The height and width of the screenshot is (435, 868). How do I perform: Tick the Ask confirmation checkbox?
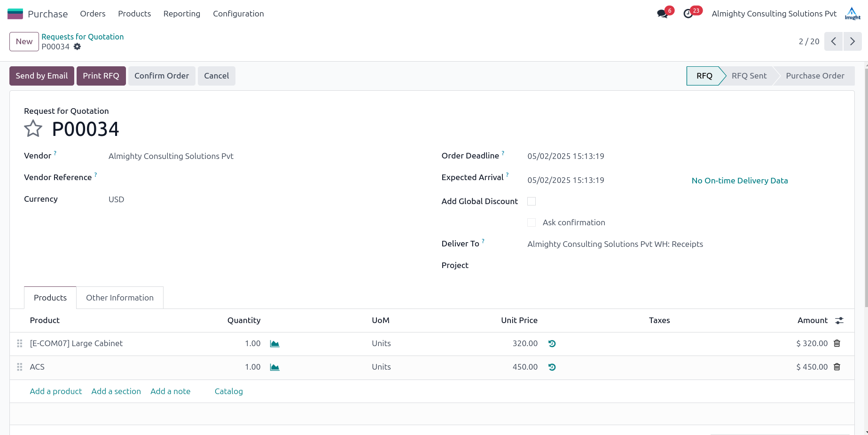(x=532, y=222)
